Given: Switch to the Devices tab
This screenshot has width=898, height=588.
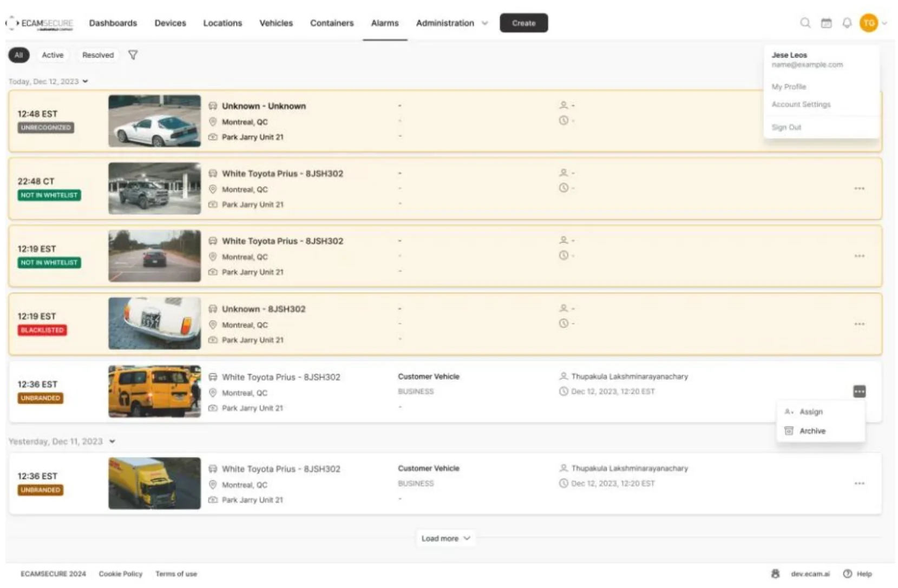Looking at the screenshot, I should pyautogui.click(x=170, y=23).
